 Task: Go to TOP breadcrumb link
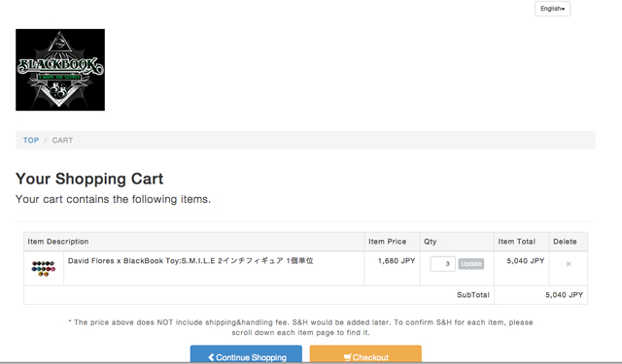click(31, 140)
